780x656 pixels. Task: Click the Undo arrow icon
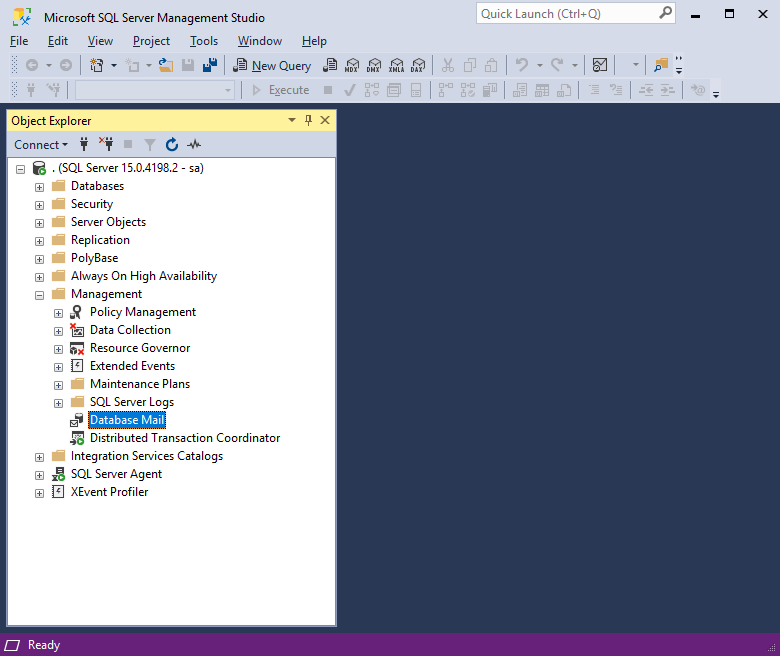[522, 65]
